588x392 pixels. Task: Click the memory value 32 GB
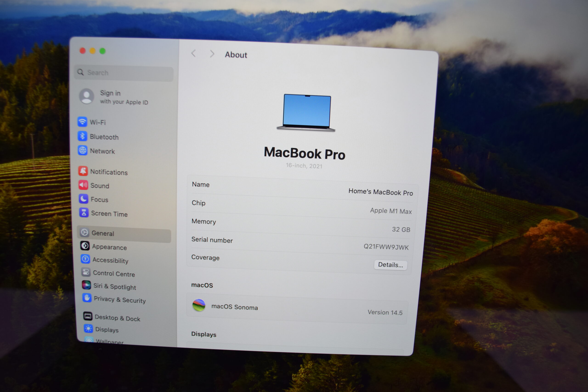coord(401,229)
